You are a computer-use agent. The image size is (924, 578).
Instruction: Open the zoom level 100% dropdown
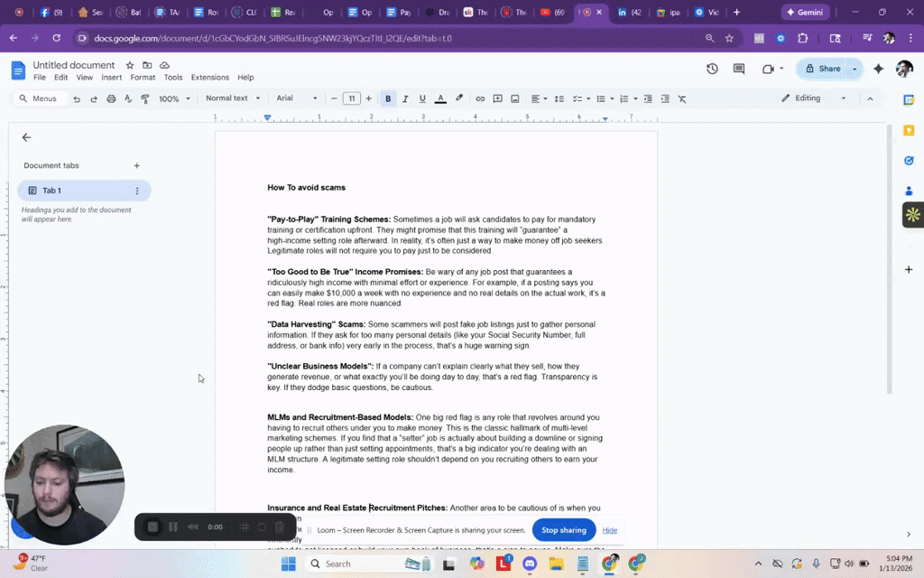pyautogui.click(x=174, y=99)
